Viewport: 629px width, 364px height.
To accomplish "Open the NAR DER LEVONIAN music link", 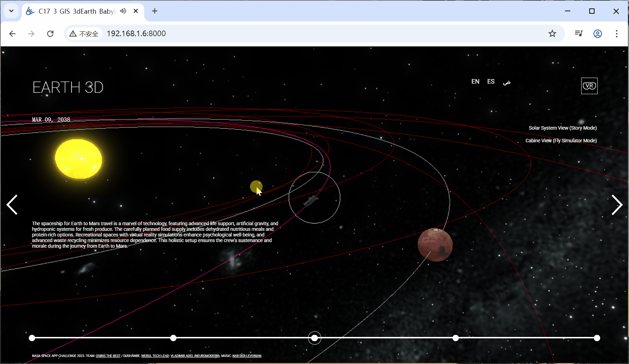I will (247, 356).
